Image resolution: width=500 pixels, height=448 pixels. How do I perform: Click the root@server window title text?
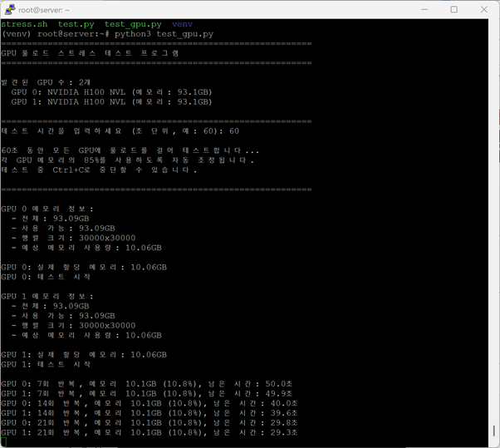(x=45, y=9)
